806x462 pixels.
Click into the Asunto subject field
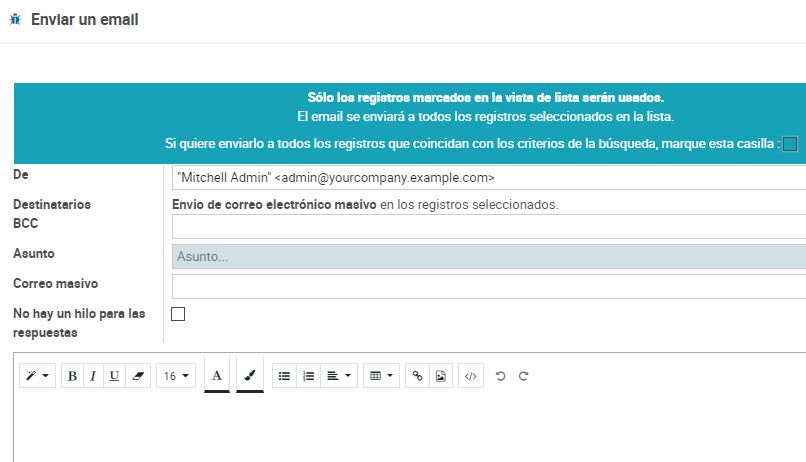click(x=488, y=257)
